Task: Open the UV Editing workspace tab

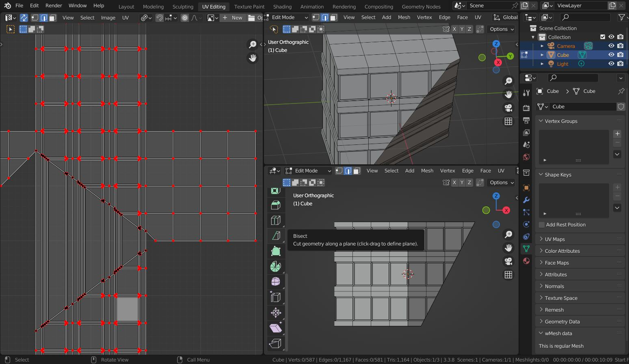Action: pos(214,6)
